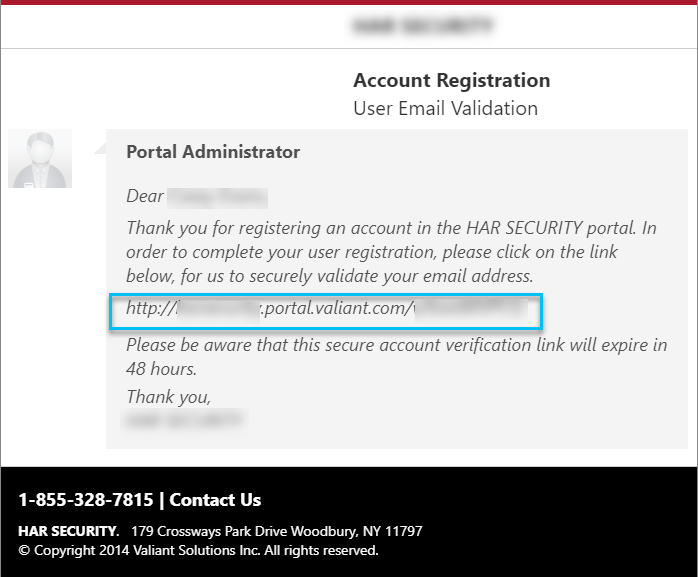The height and width of the screenshot is (577, 698).
Task: Click the Portal Administrator avatar image
Action: pos(40,158)
